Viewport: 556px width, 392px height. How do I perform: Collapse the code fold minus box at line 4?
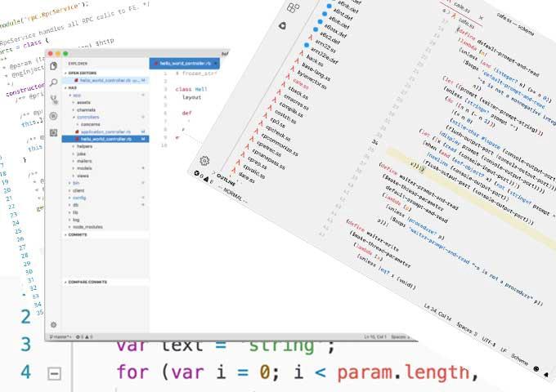point(54,373)
